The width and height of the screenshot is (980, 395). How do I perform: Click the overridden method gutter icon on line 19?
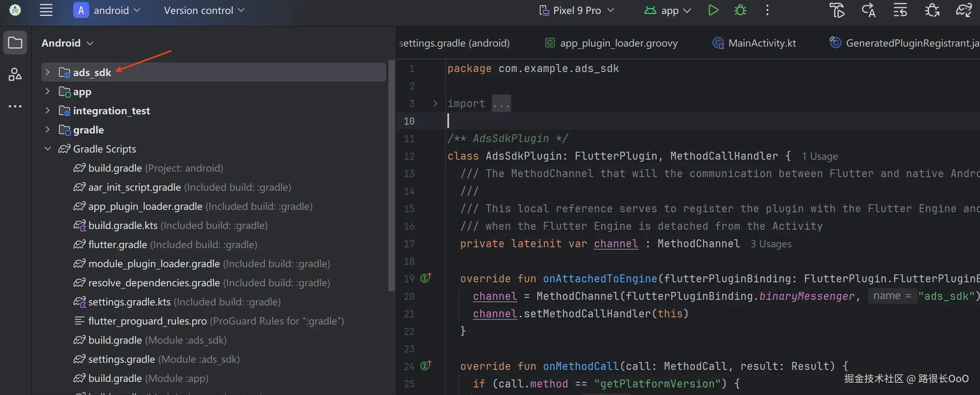click(426, 278)
